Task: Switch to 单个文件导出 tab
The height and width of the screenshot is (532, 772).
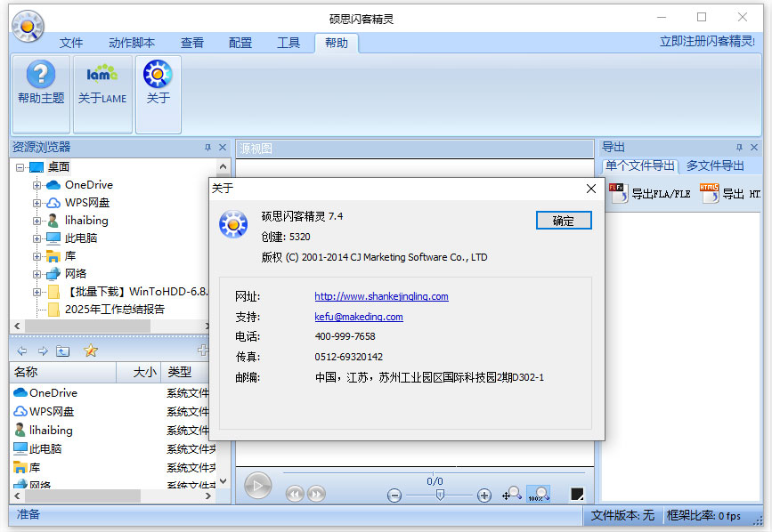Action: coord(639,165)
